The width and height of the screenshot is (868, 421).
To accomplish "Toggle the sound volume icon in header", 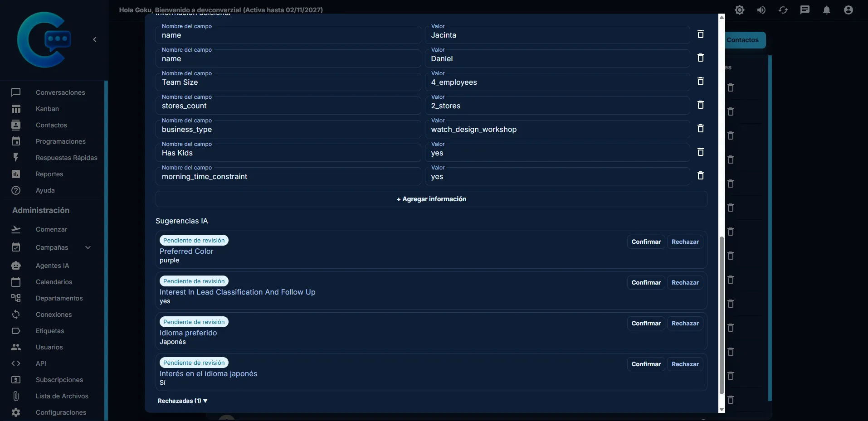I will (761, 10).
